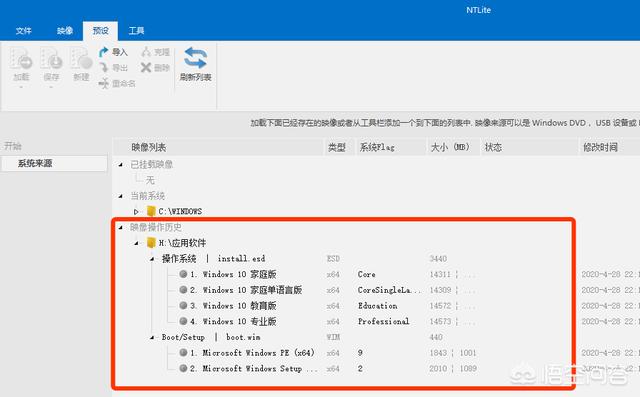Click the Rename (重命名) icon
The image size is (640, 397).
[x=104, y=83]
